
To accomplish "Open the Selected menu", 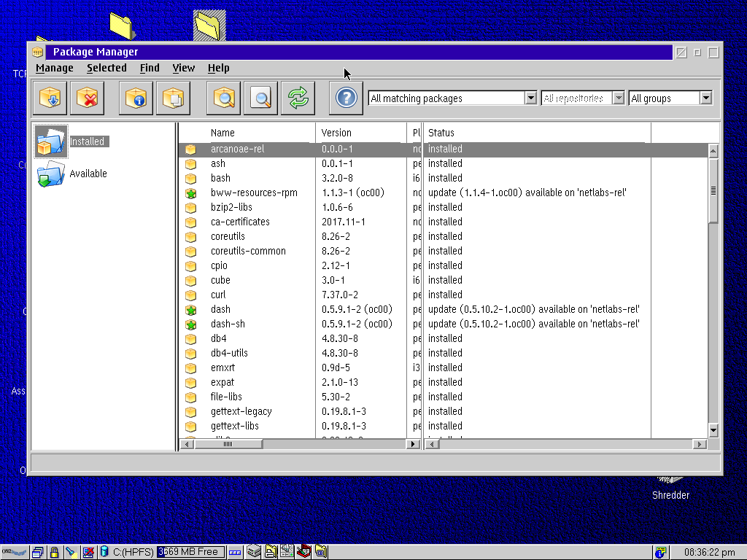I will (107, 68).
